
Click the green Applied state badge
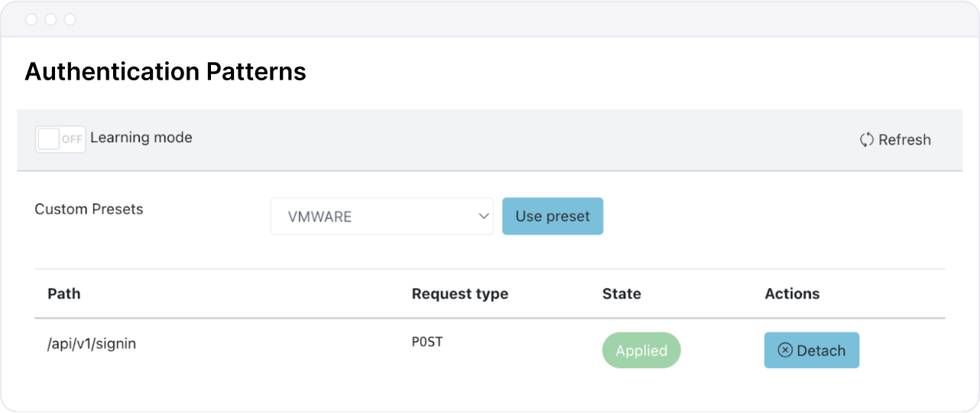[x=641, y=350]
